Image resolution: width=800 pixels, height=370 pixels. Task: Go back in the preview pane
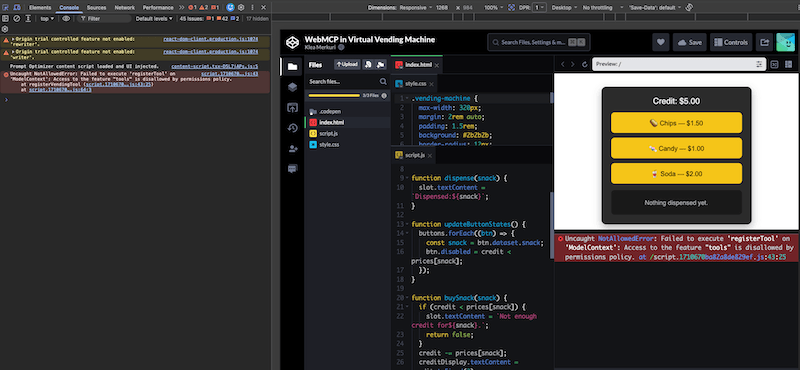(x=563, y=64)
